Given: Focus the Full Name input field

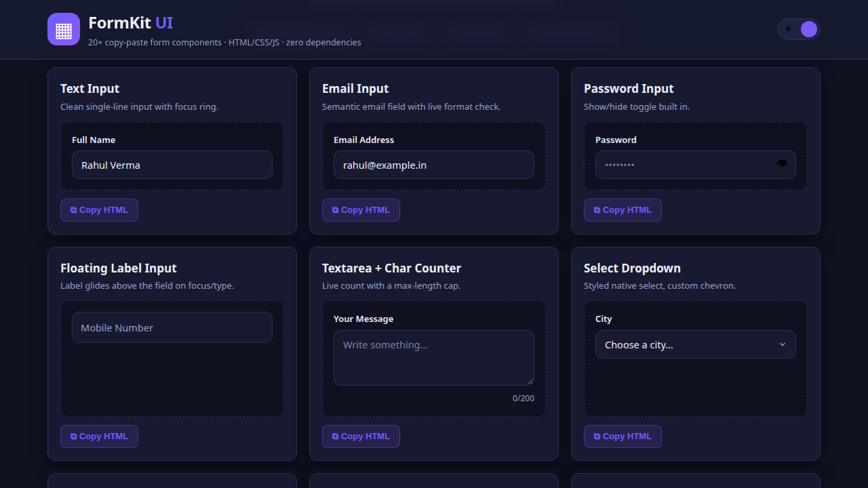Looking at the screenshot, I should point(172,165).
